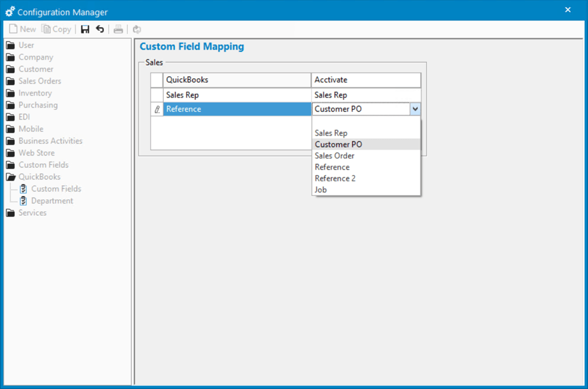Click the Copy toolbar button

(x=57, y=29)
